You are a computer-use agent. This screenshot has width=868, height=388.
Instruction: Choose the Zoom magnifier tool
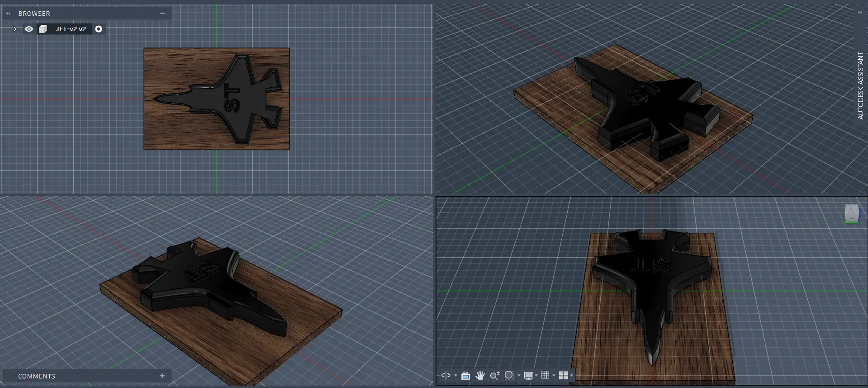(x=495, y=375)
